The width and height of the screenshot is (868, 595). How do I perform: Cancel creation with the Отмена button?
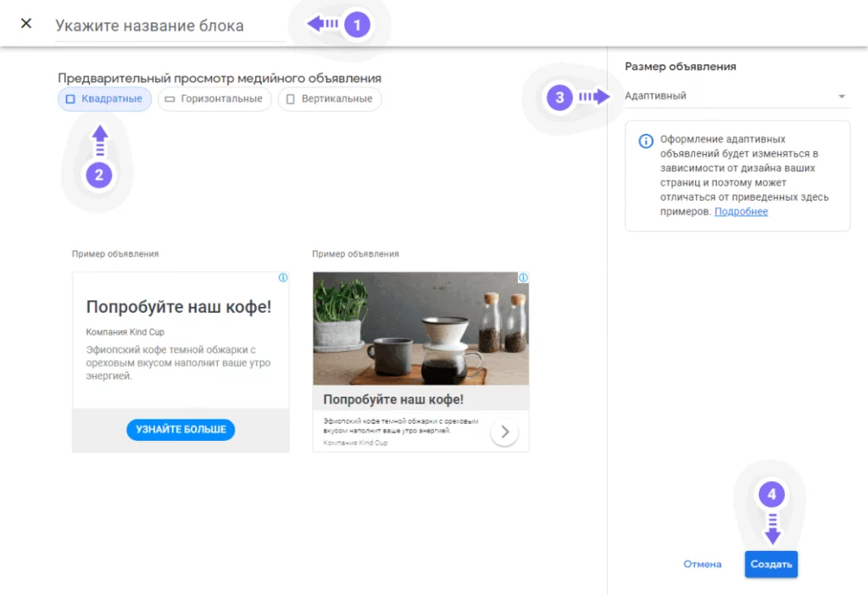coord(702,564)
